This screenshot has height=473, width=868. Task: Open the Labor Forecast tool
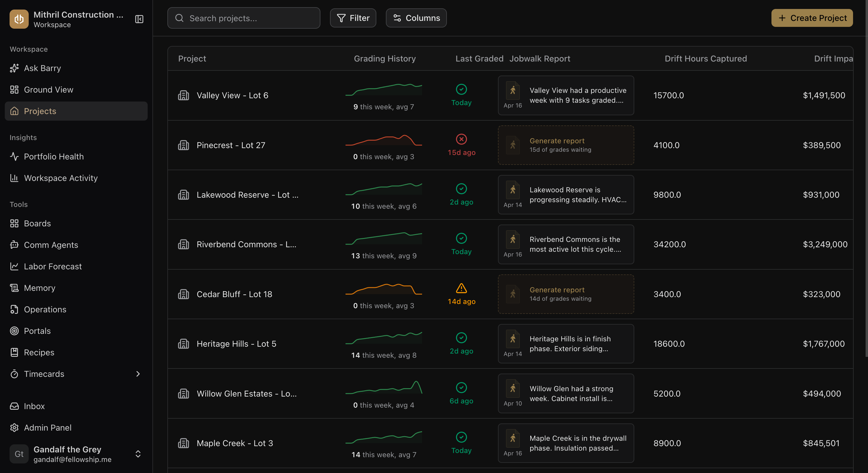[53, 266]
